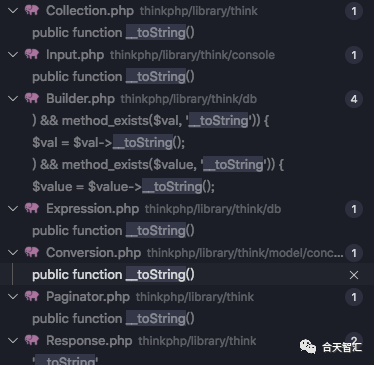Open the Expression.php file entry
The height and width of the screenshot is (365, 374).
[92, 209]
